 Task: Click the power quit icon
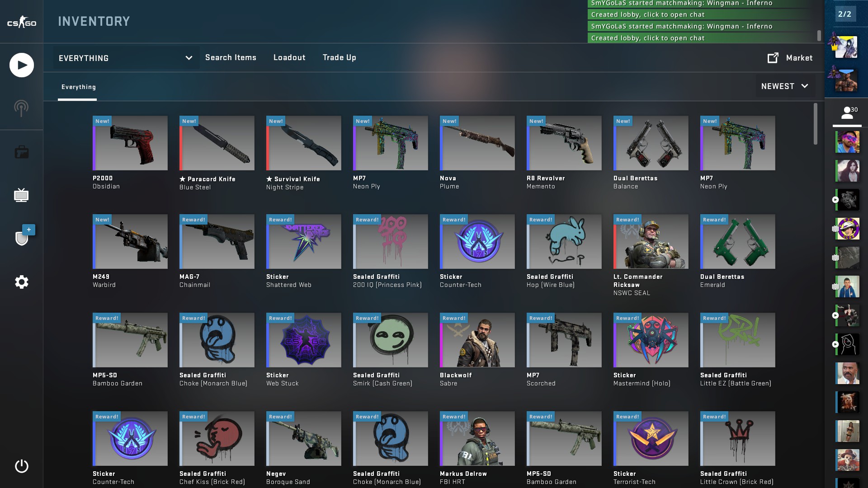[x=21, y=466]
